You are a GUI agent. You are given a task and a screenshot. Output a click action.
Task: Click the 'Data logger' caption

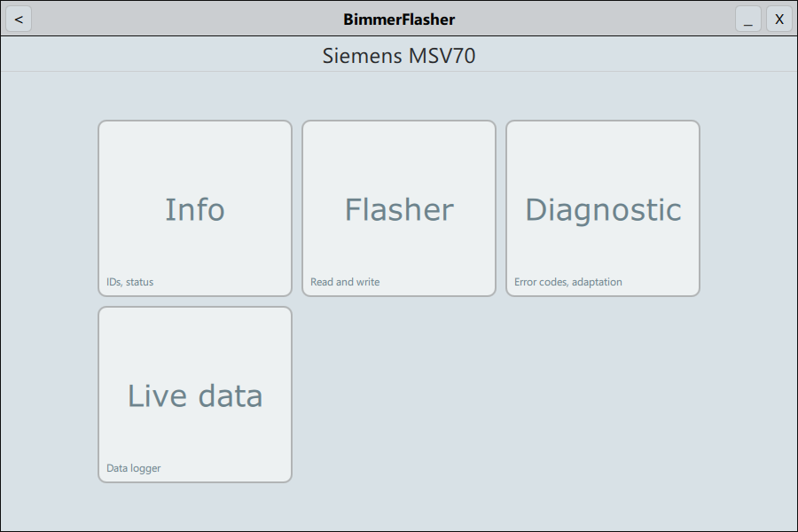coord(134,468)
